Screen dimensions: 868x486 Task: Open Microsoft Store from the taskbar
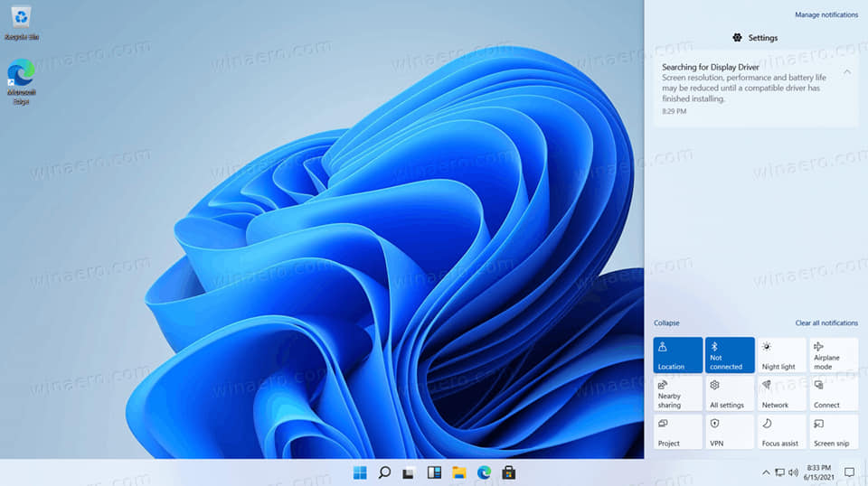coord(509,472)
